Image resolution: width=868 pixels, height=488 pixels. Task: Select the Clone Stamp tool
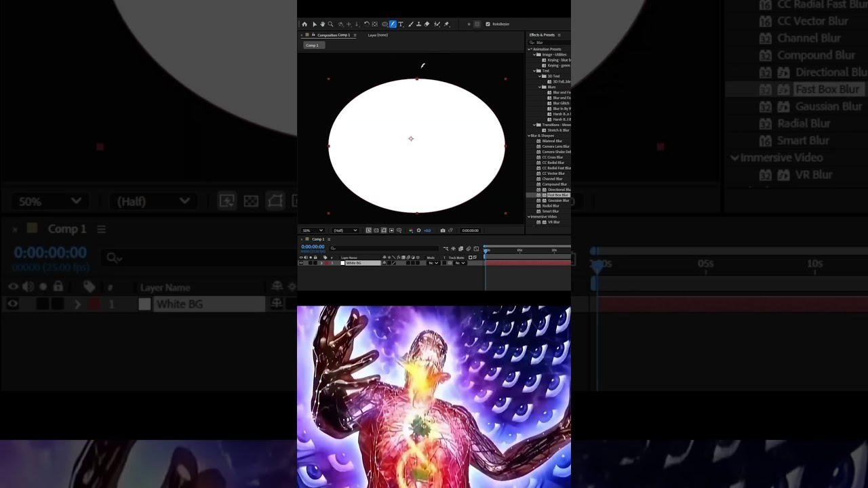419,24
